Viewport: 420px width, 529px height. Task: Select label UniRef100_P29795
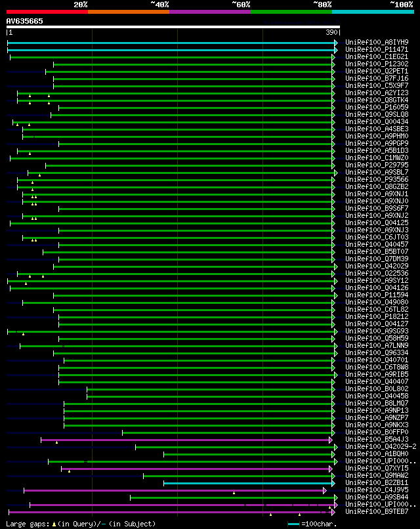tap(377, 165)
